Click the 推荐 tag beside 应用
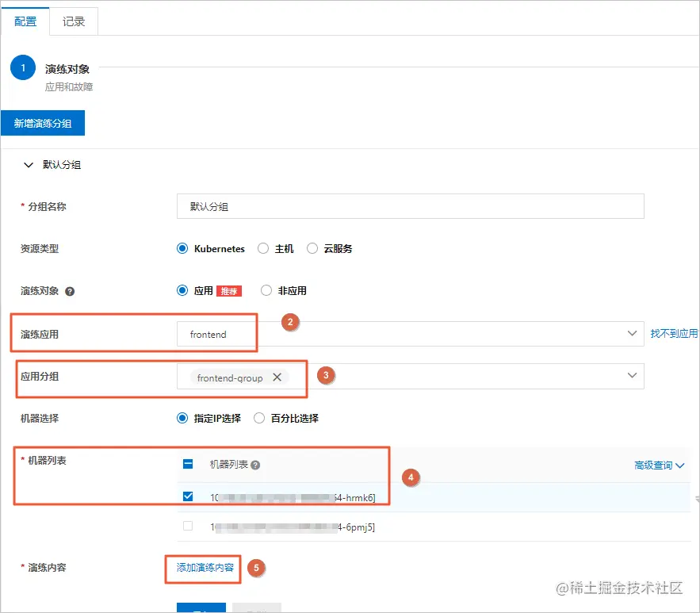700x613 pixels. [229, 292]
